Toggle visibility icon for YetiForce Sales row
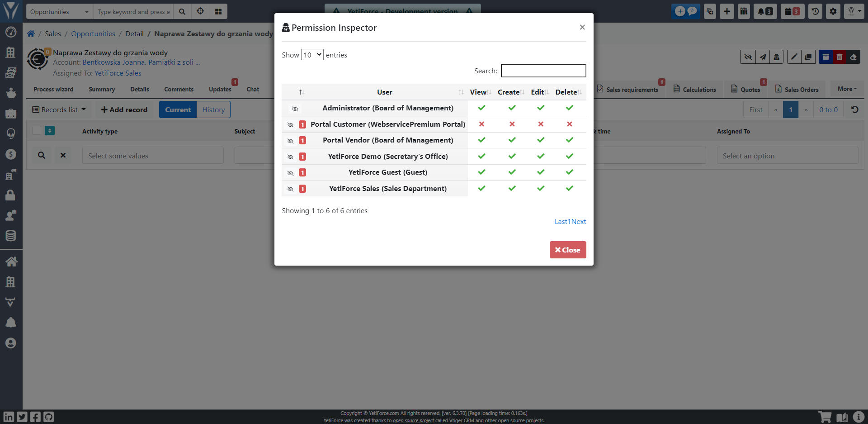The width and height of the screenshot is (868, 424). click(x=290, y=189)
